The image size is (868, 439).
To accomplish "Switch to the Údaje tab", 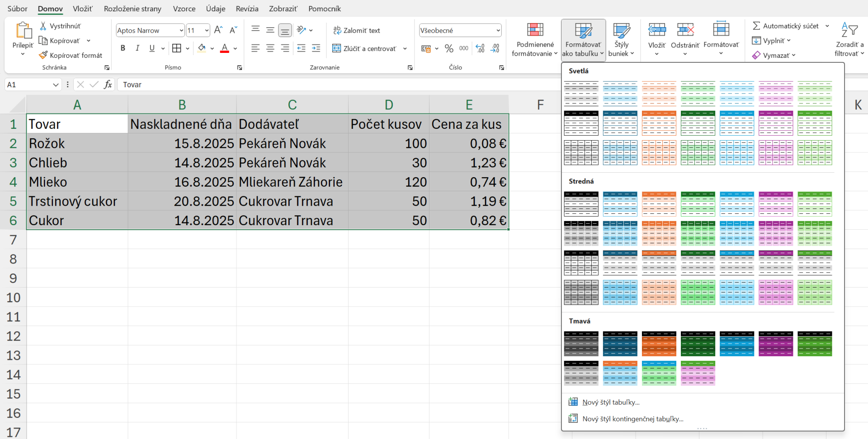I will coord(215,9).
